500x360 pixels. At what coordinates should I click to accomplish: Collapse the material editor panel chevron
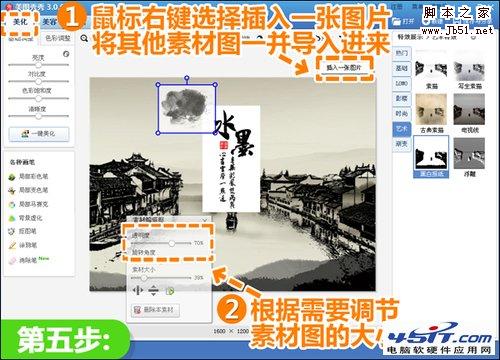click(x=205, y=220)
